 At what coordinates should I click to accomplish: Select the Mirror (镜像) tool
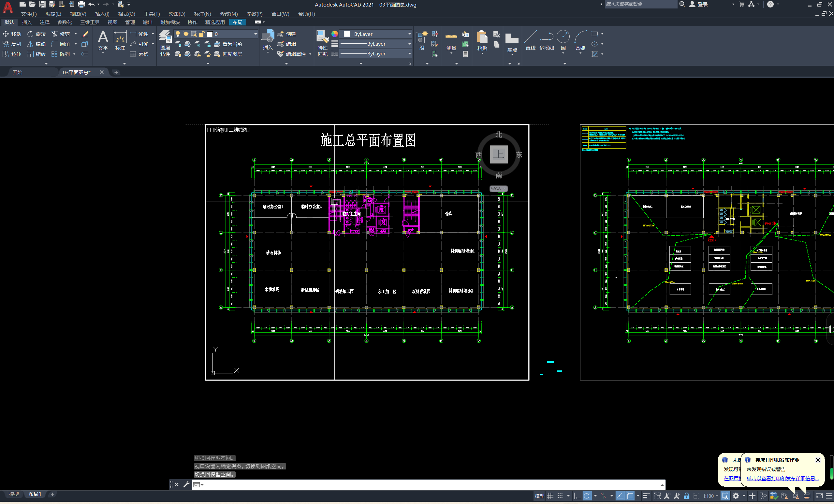pos(36,44)
